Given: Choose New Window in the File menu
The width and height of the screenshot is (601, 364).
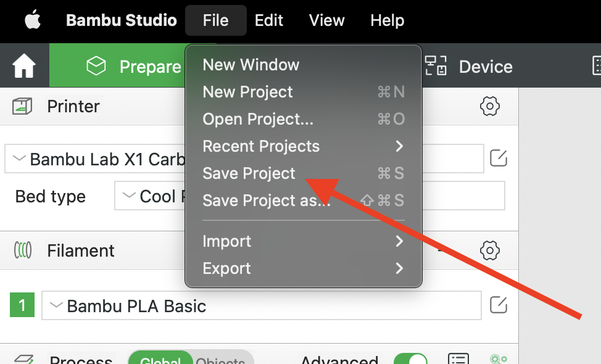Looking at the screenshot, I should (x=251, y=64).
